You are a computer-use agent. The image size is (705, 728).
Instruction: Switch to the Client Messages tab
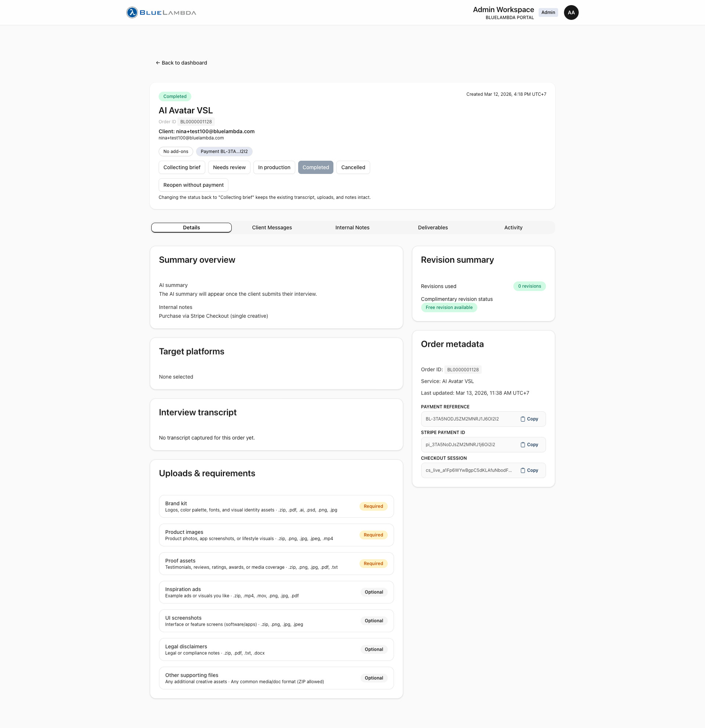(272, 227)
